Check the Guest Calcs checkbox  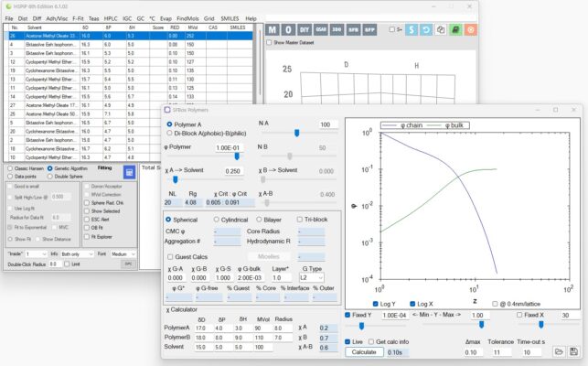coord(170,257)
